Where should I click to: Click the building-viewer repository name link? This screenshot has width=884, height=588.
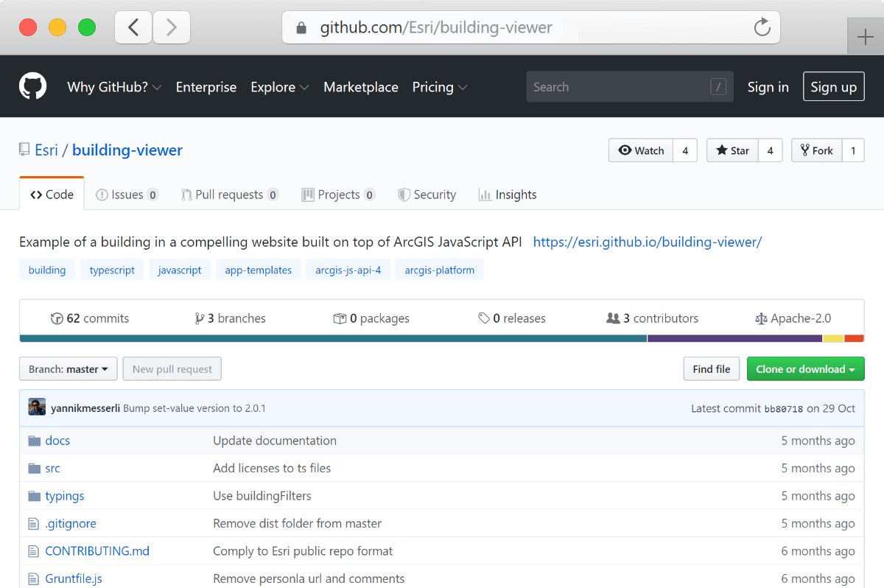127,150
